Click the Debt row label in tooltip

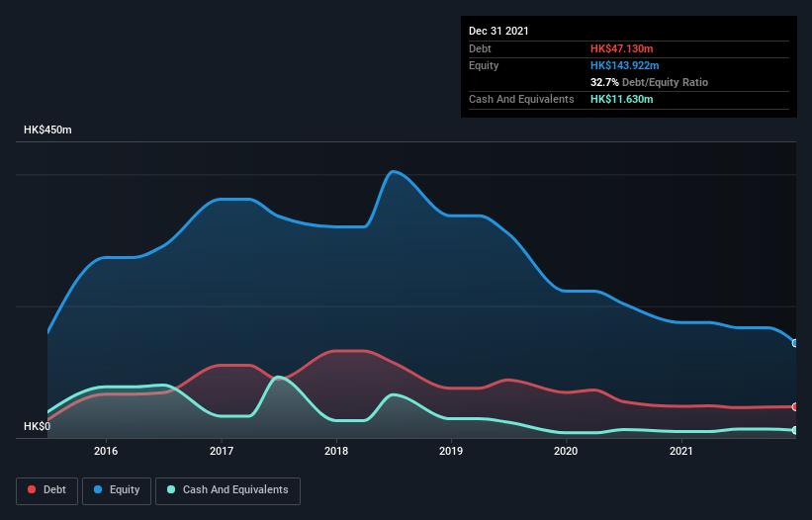pyautogui.click(x=480, y=48)
